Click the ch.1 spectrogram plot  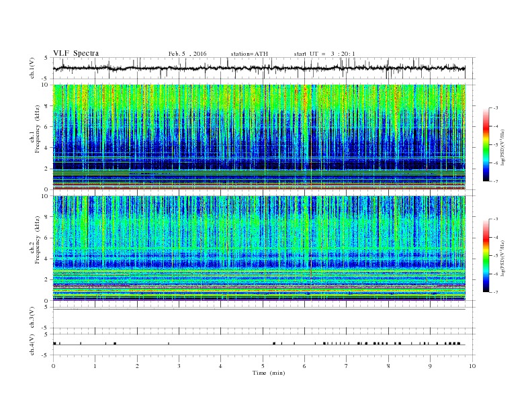[x=259, y=137]
